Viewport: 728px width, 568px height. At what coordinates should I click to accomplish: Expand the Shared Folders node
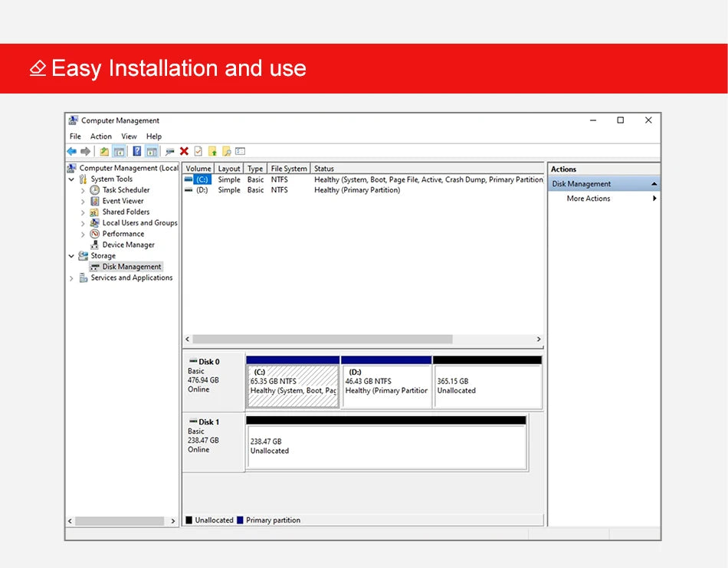coord(83,212)
